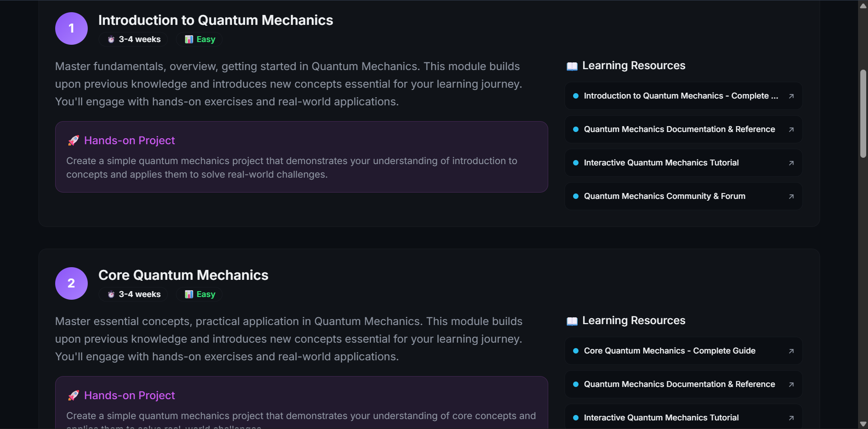Image resolution: width=868 pixels, height=429 pixels.
Task: Click the page's vertical scrollbar thumb
Action: (863, 113)
